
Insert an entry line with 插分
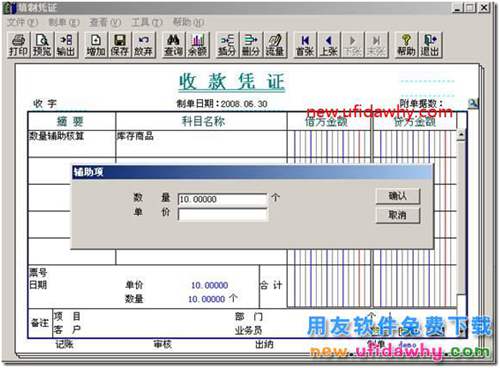click(227, 45)
